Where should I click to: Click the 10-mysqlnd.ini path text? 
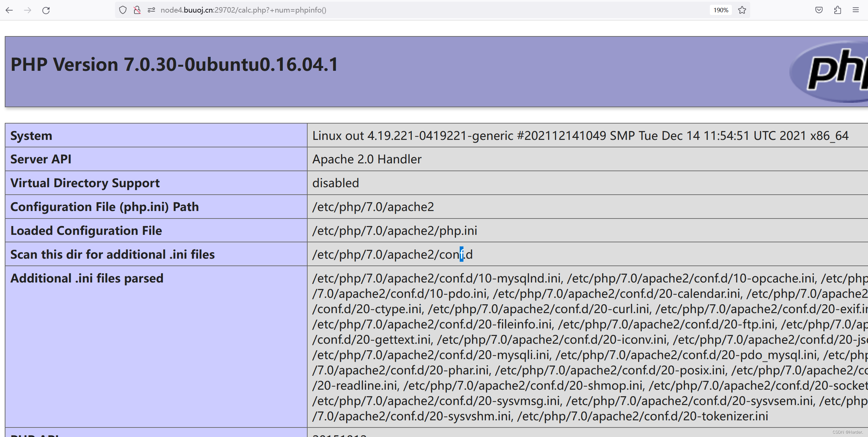pyautogui.click(x=436, y=278)
